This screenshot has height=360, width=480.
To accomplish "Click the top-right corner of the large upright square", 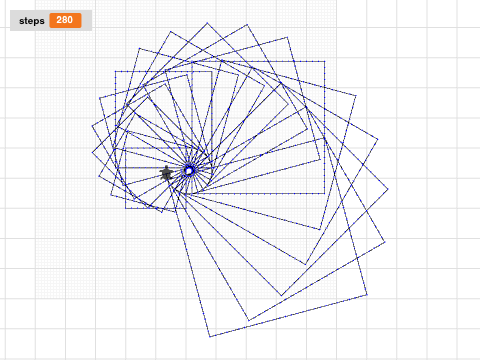I will [324, 61].
